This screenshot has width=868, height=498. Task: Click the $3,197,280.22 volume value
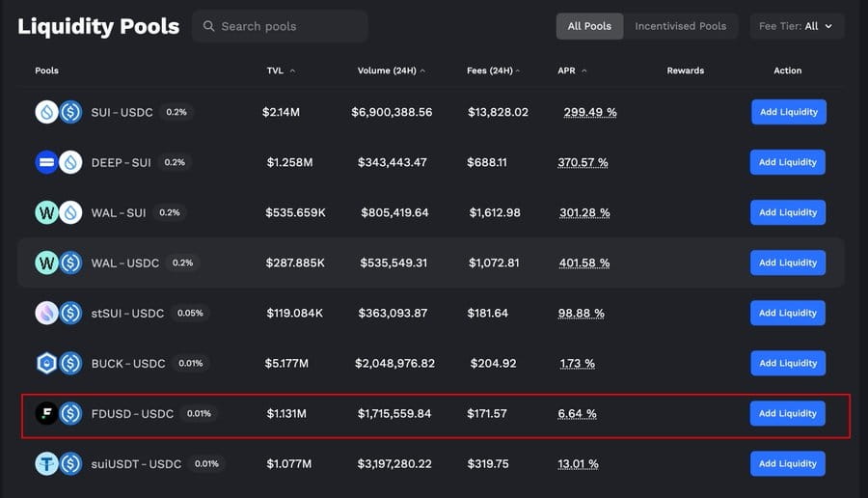point(394,463)
